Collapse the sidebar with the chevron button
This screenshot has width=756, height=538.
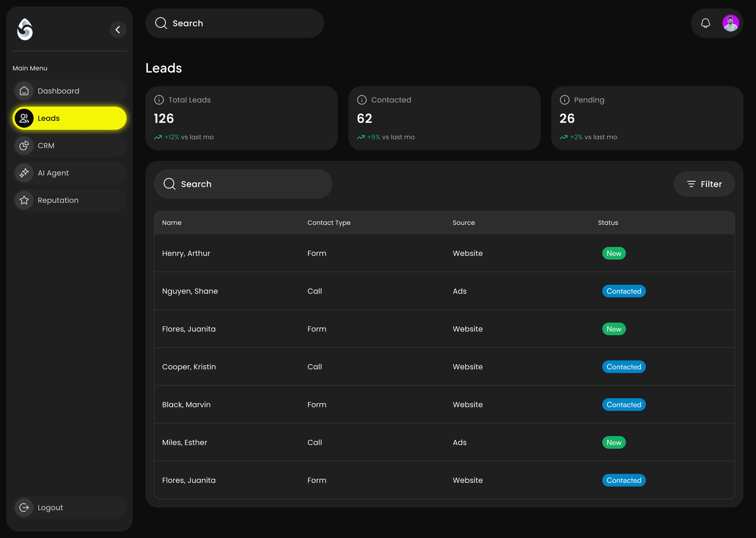click(118, 29)
